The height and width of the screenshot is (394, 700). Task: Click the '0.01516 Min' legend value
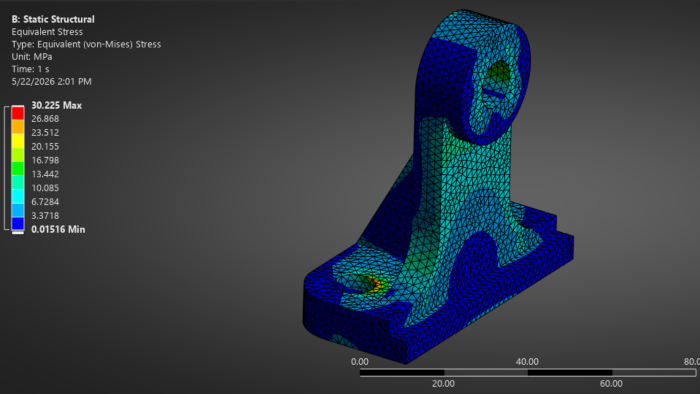click(x=58, y=229)
